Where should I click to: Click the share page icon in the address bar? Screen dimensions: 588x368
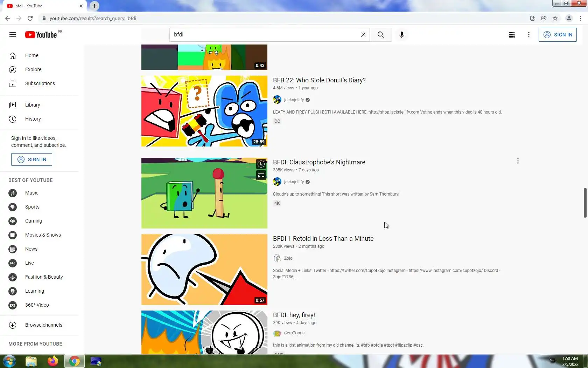click(544, 18)
